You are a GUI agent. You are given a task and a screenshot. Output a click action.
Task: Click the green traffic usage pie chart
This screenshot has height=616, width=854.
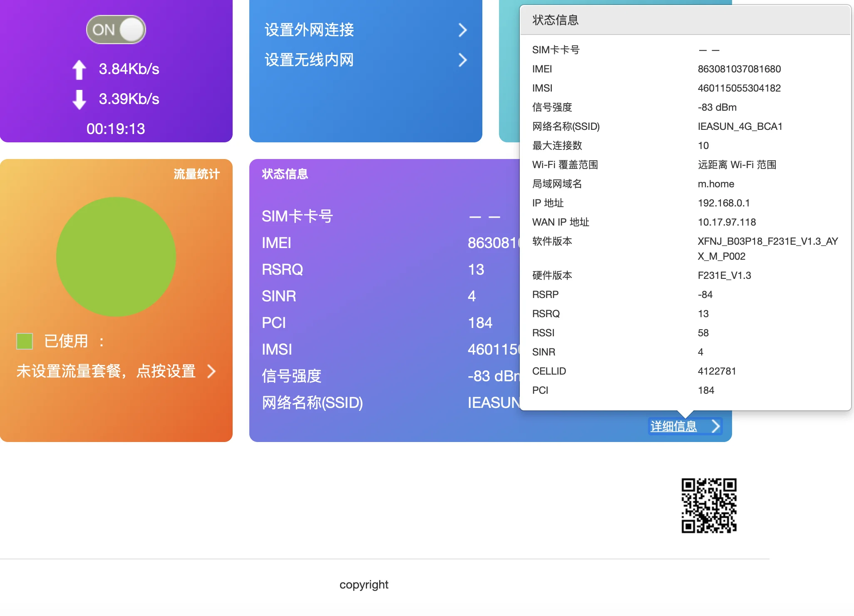(x=116, y=256)
